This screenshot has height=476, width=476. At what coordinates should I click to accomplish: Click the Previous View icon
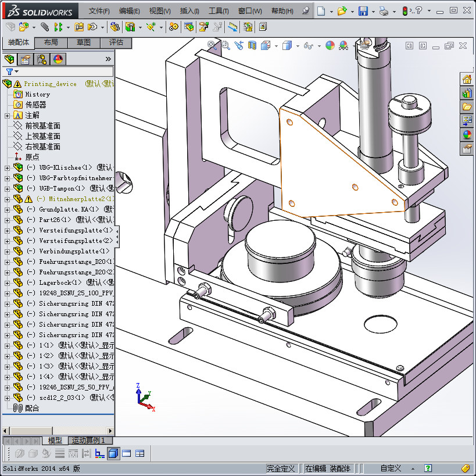tap(239, 45)
